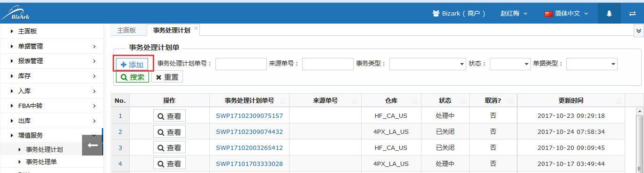Expand 出库 sidebar menu
644x173 pixels.
pyautogui.click(x=51, y=121)
